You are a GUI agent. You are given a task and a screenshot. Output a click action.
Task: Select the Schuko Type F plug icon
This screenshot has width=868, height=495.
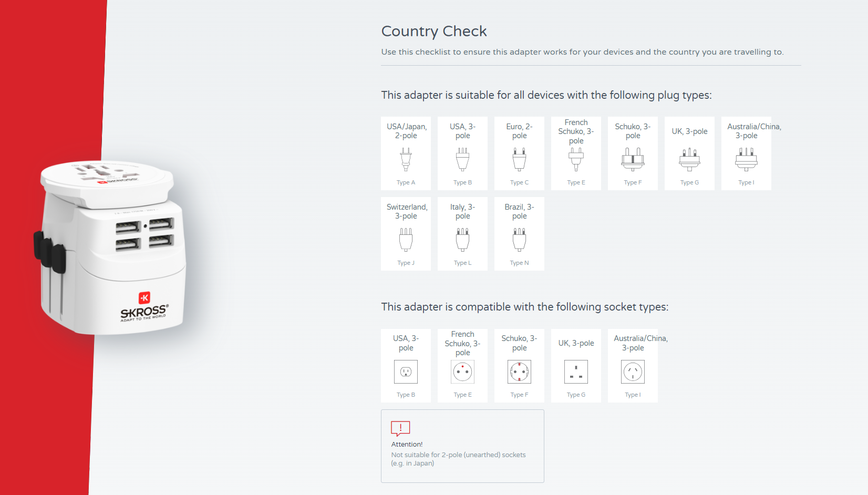[633, 159]
